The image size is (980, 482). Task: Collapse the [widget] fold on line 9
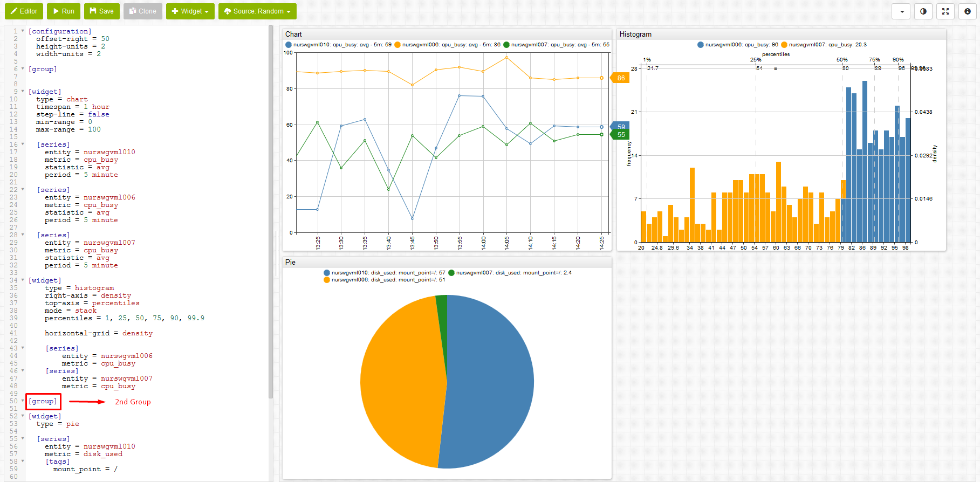[23, 91]
